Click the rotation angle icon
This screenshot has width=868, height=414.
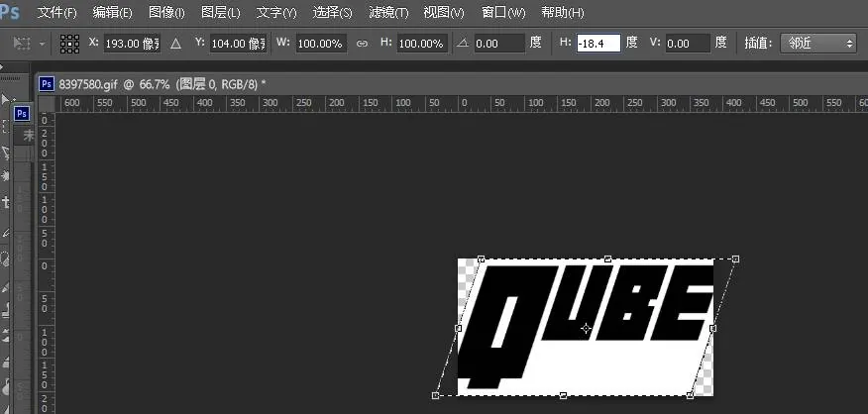pyautogui.click(x=463, y=43)
